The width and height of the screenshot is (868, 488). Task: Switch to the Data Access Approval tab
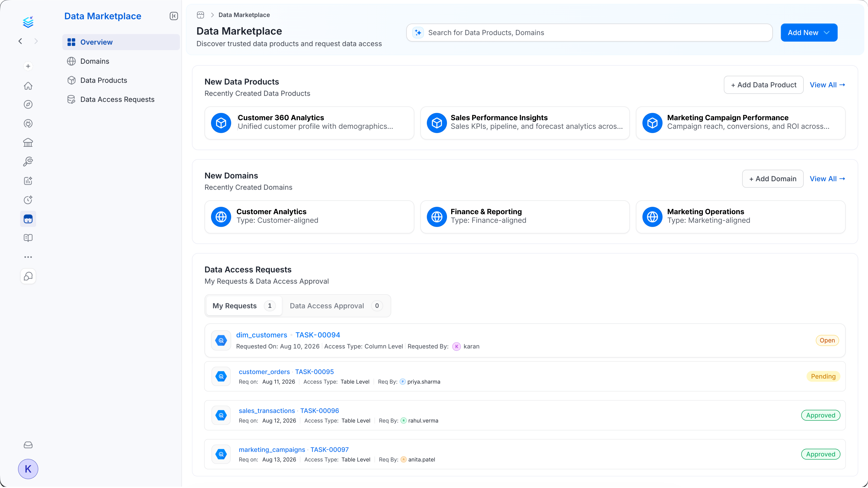(x=336, y=306)
